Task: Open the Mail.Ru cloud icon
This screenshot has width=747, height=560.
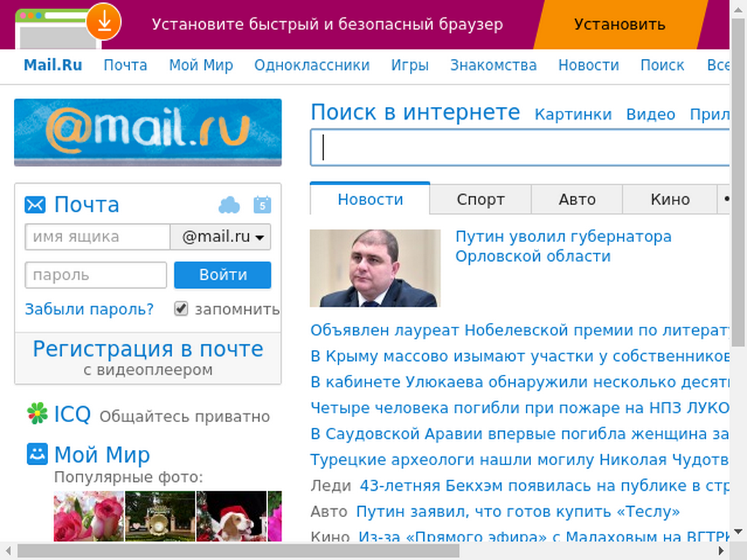Action: pos(228,205)
